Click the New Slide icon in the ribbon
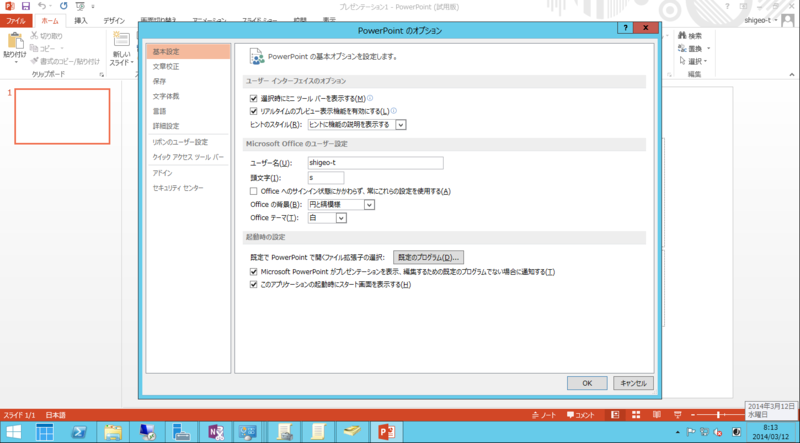Image resolution: width=800 pixels, height=443 pixels. (x=121, y=40)
